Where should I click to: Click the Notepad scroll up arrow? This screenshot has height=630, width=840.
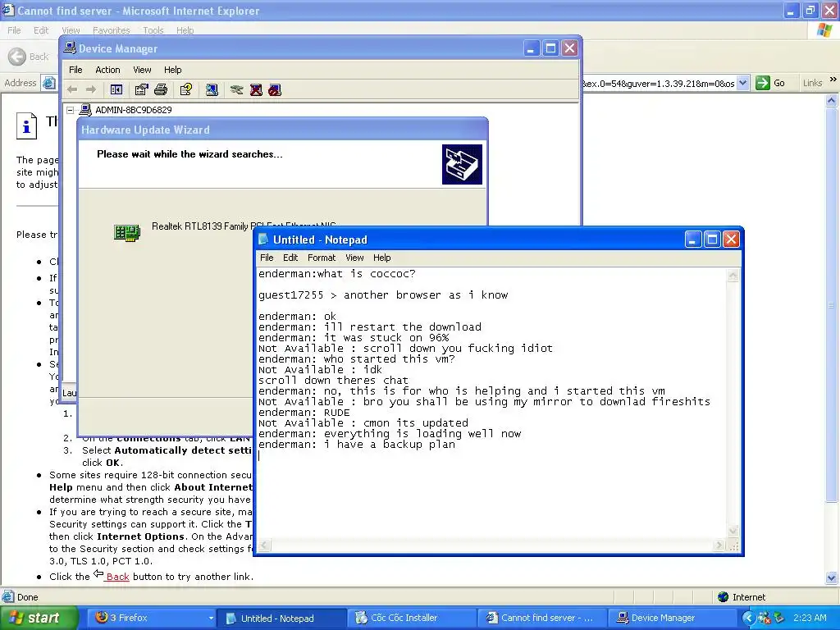tap(733, 276)
